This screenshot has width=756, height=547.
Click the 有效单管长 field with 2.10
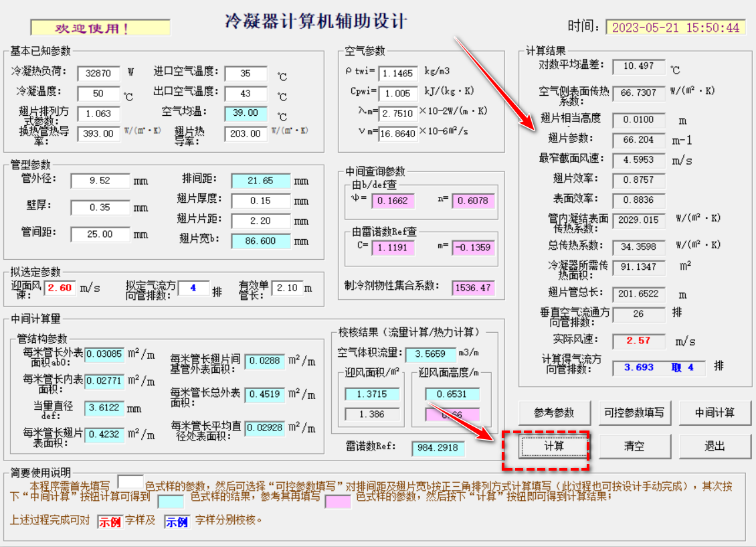[286, 288]
